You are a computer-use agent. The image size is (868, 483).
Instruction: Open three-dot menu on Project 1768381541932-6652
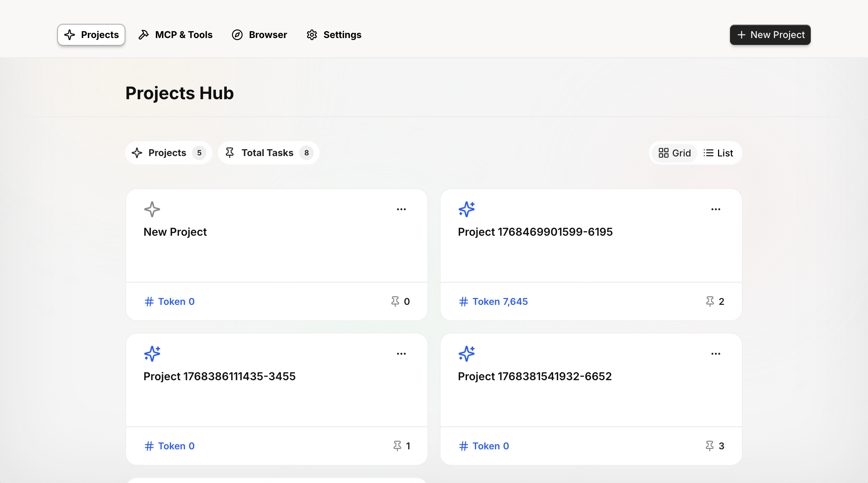(x=715, y=354)
